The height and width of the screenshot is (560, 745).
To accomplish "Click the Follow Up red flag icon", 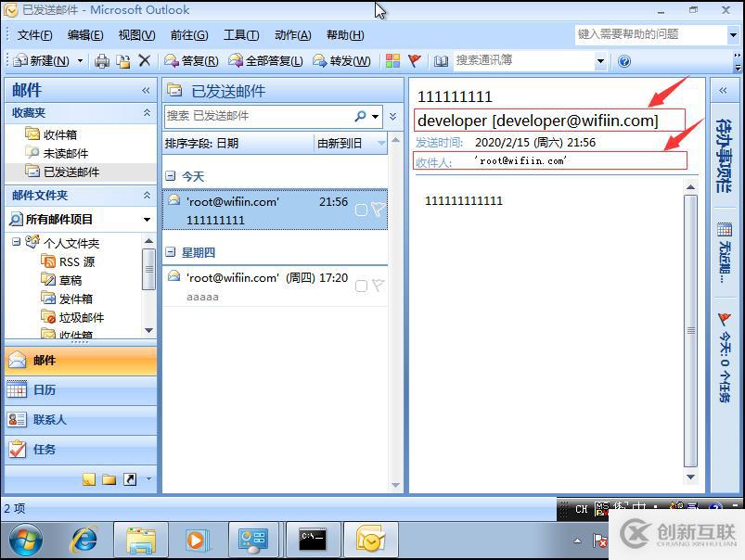I will 415,61.
